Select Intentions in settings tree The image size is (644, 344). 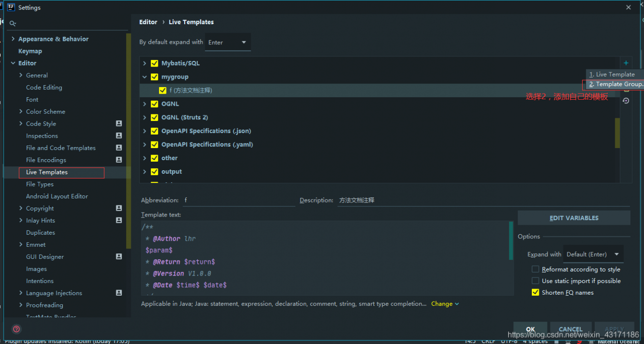point(40,281)
